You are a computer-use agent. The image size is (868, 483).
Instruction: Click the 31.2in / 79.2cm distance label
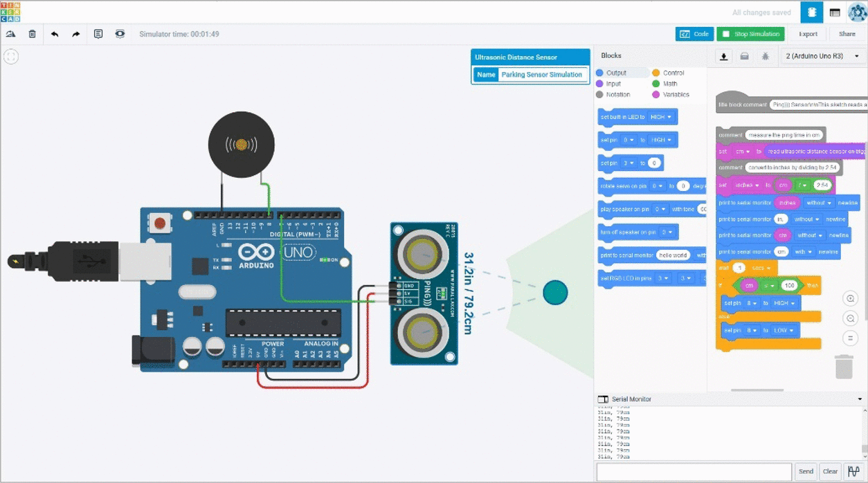468,293
